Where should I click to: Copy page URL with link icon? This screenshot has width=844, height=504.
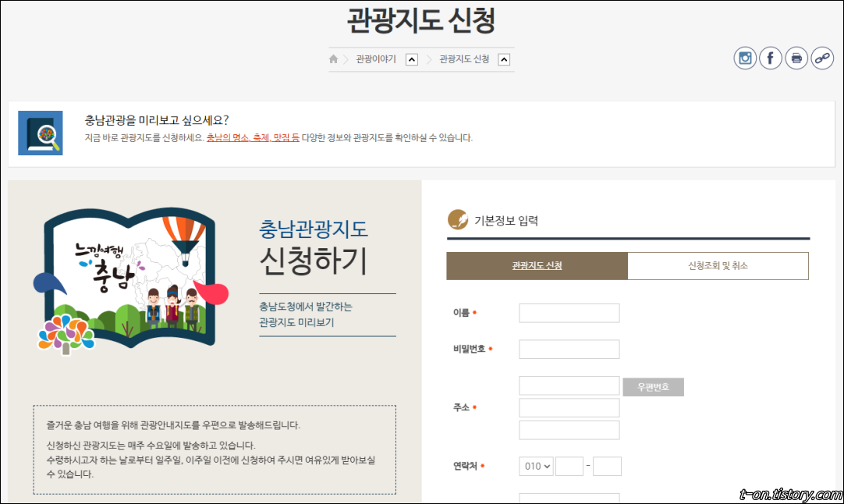(822, 59)
